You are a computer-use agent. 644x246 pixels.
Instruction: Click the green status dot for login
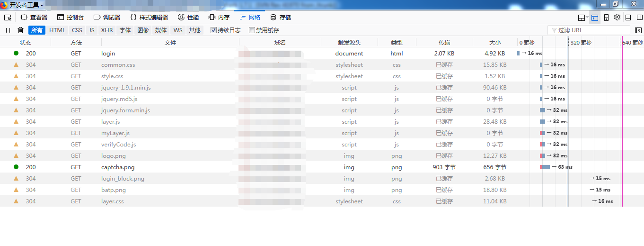pyautogui.click(x=16, y=54)
